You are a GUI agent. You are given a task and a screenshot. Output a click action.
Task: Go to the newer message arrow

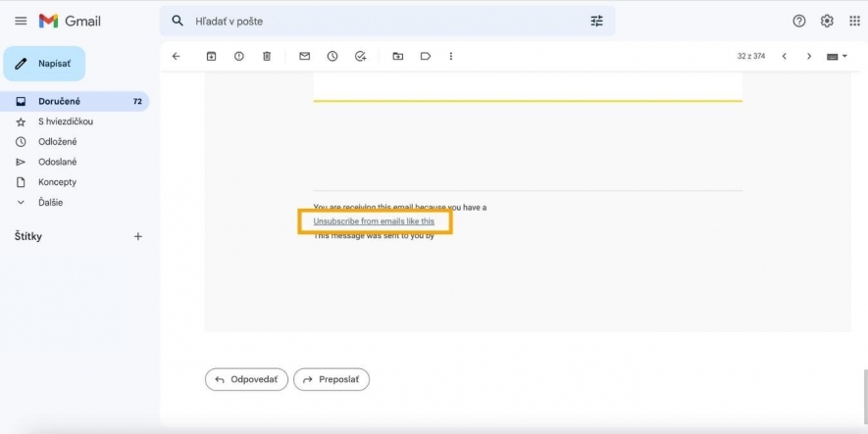click(x=784, y=56)
